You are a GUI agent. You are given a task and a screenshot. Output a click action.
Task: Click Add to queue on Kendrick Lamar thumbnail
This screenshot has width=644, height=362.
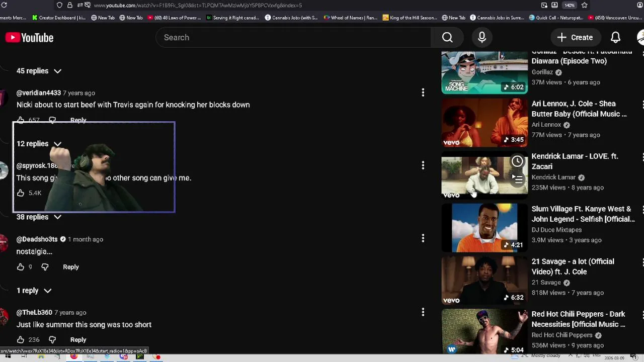[517, 178]
